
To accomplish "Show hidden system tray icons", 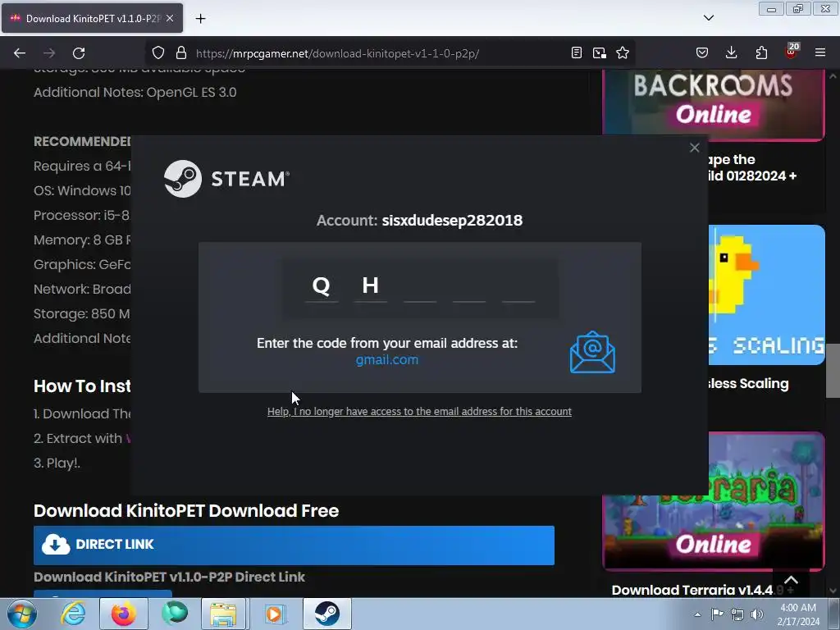I will 697,614.
